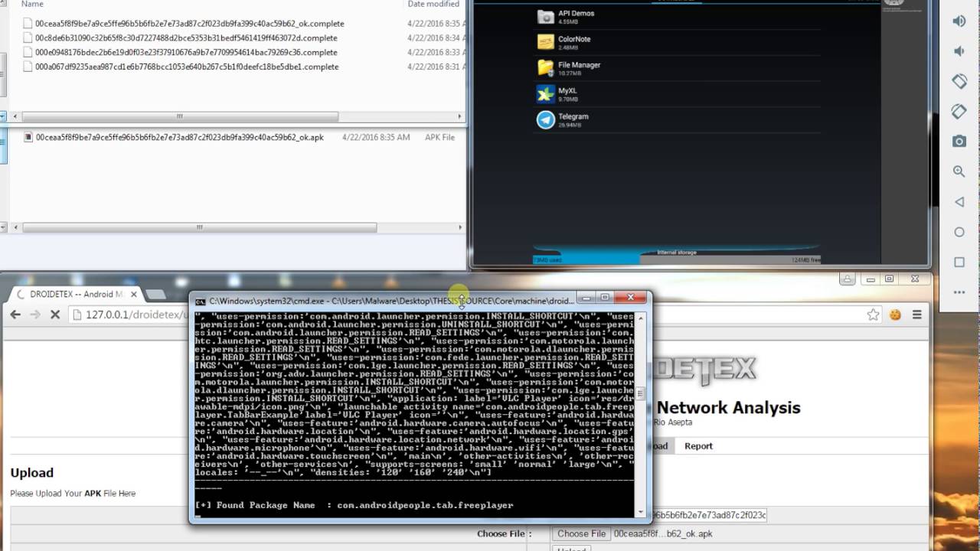Sort by the Date modified column header
Image resolution: width=980 pixels, height=551 pixels.
pyautogui.click(x=433, y=4)
